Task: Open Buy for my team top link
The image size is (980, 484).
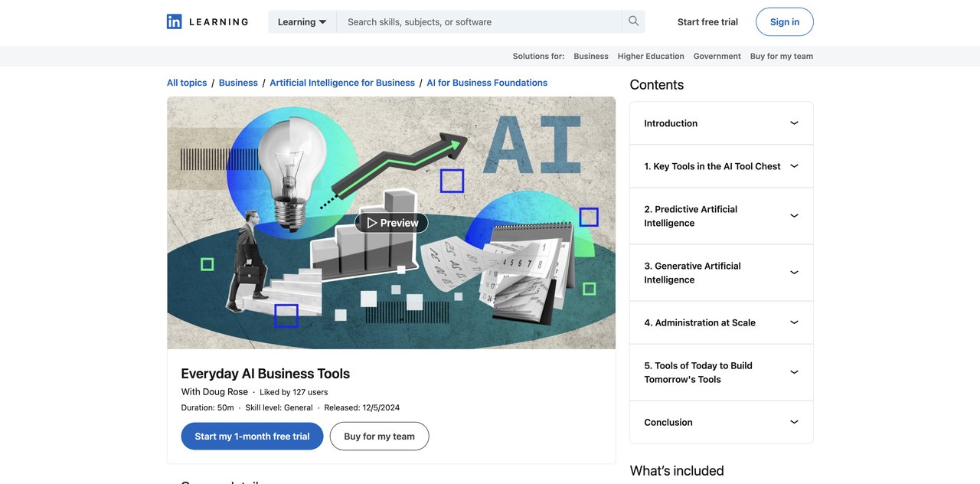Action: tap(782, 56)
